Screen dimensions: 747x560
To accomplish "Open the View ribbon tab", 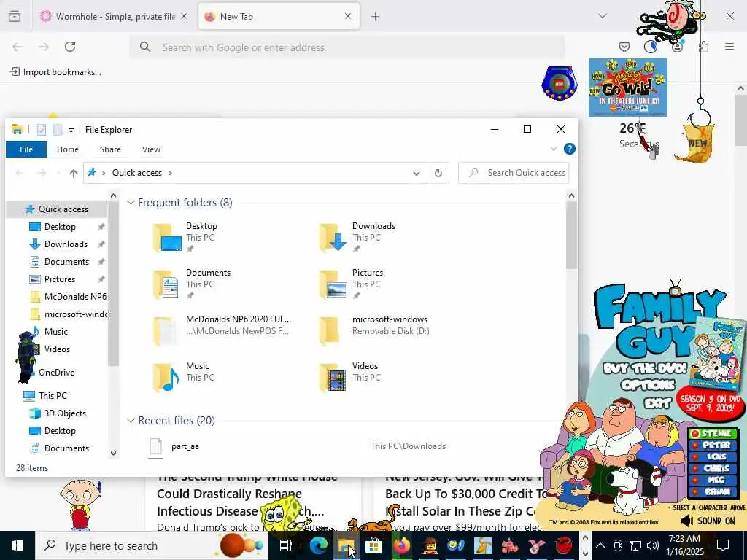I will coord(151,149).
